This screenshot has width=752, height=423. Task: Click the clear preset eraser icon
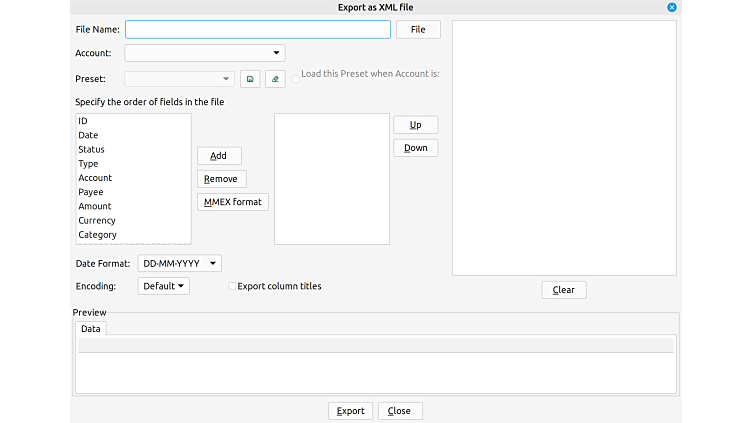point(275,79)
